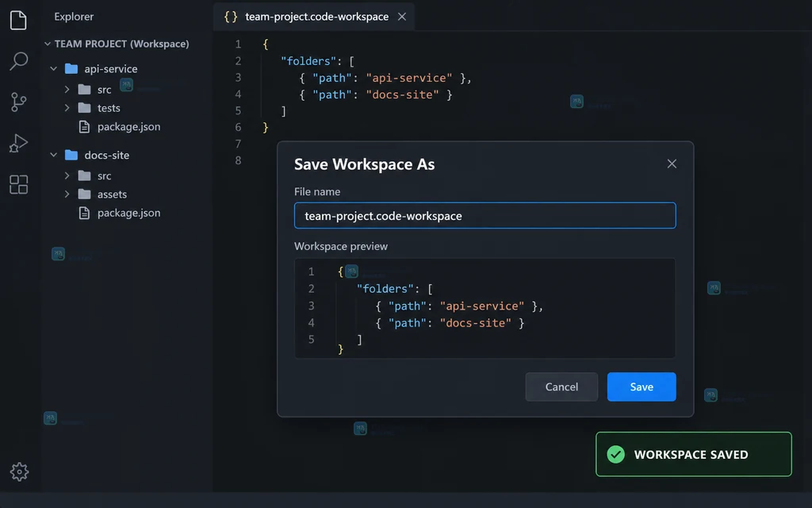
Task: Click the Workspace preview label
Action: click(341, 246)
